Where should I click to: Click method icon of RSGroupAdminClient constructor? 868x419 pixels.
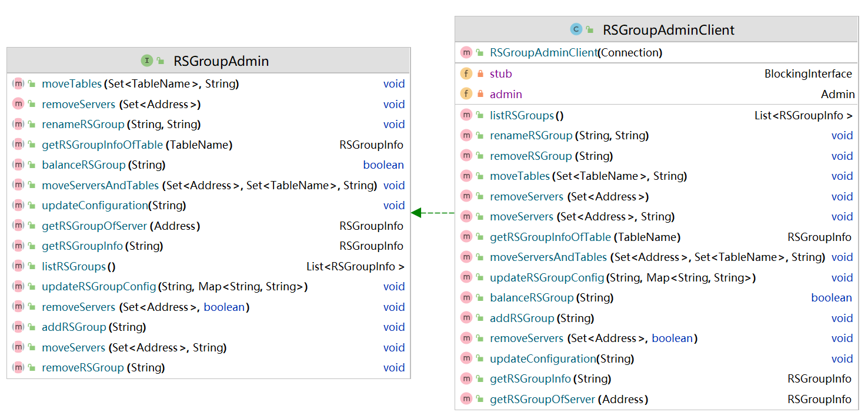tap(466, 53)
